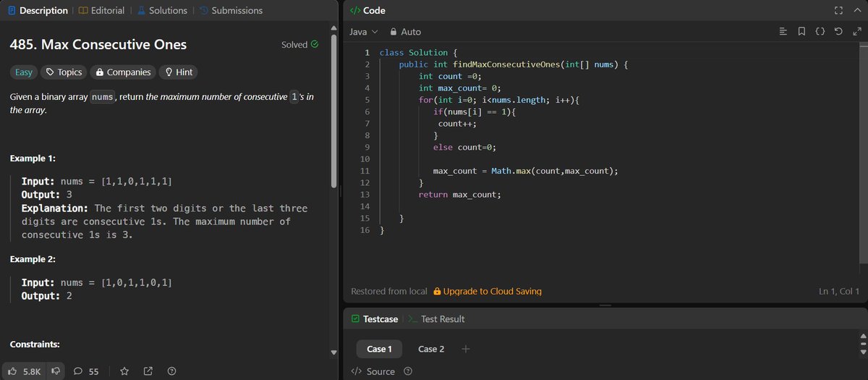868x380 pixels.
Task: Switch to the Description tab
Action: (37, 10)
